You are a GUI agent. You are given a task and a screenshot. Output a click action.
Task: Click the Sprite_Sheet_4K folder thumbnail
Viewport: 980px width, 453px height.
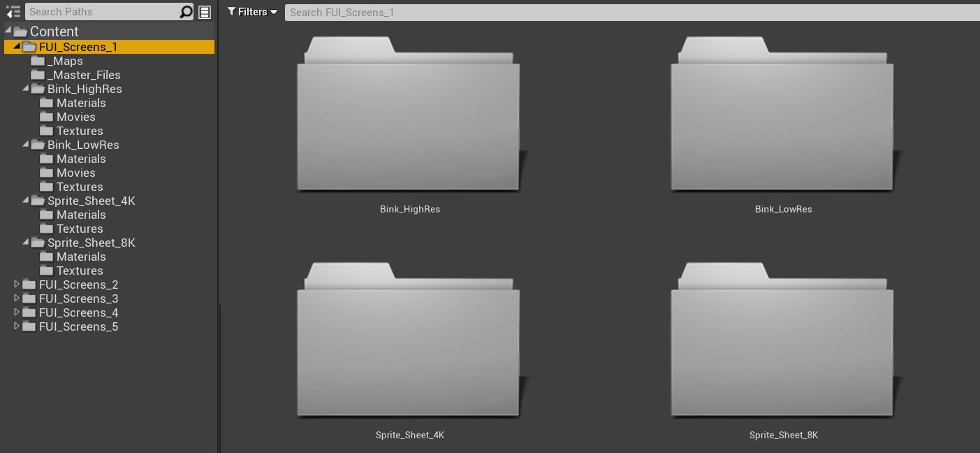pos(409,350)
